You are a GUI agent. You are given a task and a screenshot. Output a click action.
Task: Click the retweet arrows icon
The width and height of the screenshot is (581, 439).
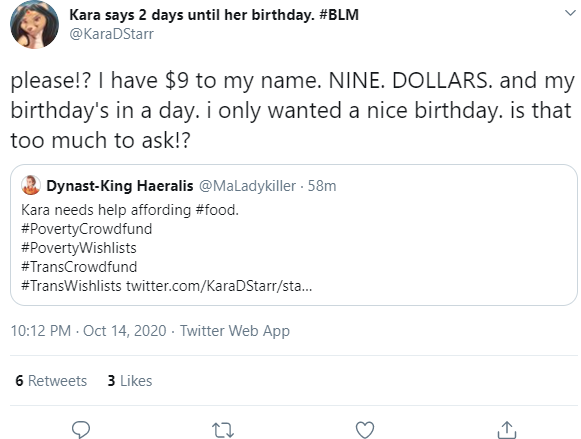pos(223,430)
